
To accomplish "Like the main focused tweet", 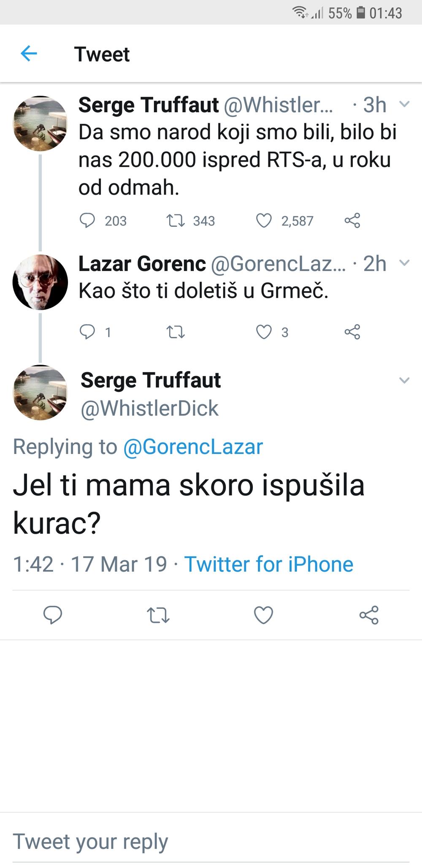I will coord(263,615).
